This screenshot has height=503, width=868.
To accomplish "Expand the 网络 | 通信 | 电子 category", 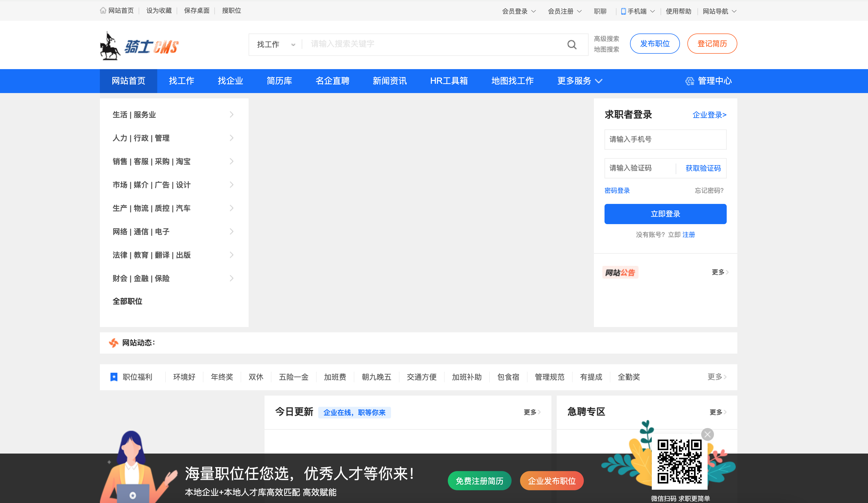I will [174, 232].
